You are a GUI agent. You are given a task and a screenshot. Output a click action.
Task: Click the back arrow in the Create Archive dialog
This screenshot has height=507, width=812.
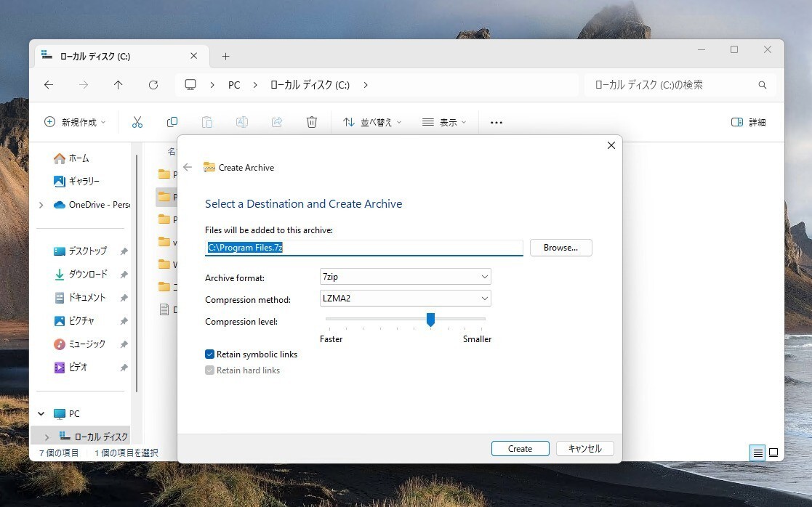point(188,167)
